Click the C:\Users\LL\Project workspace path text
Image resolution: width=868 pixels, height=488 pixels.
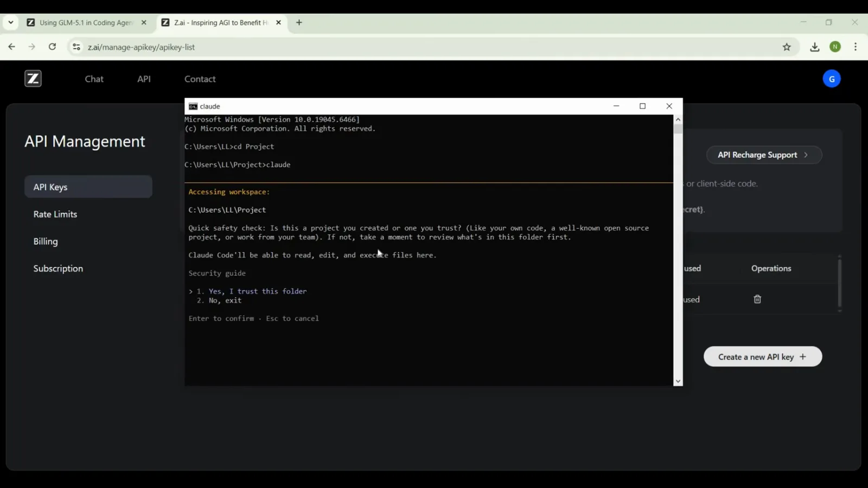click(x=227, y=210)
